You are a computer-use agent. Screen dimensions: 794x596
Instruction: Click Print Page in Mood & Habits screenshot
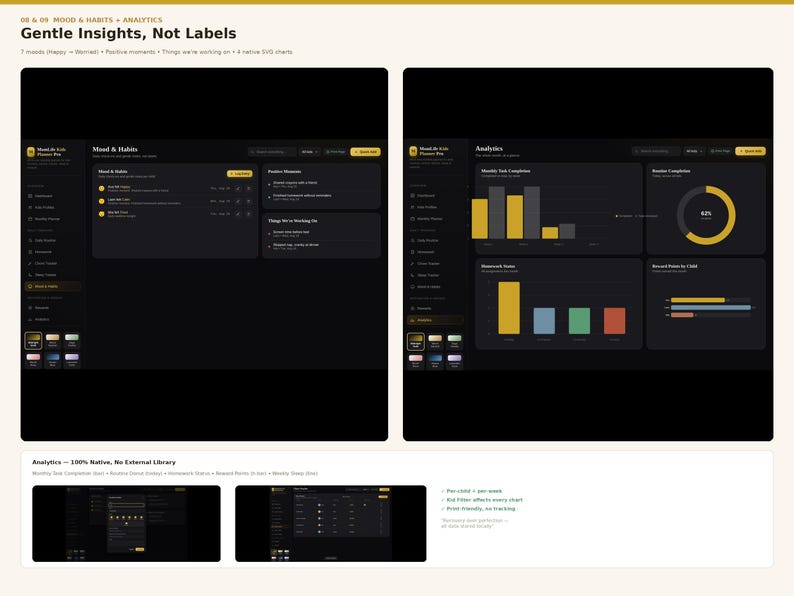pyautogui.click(x=335, y=152)
